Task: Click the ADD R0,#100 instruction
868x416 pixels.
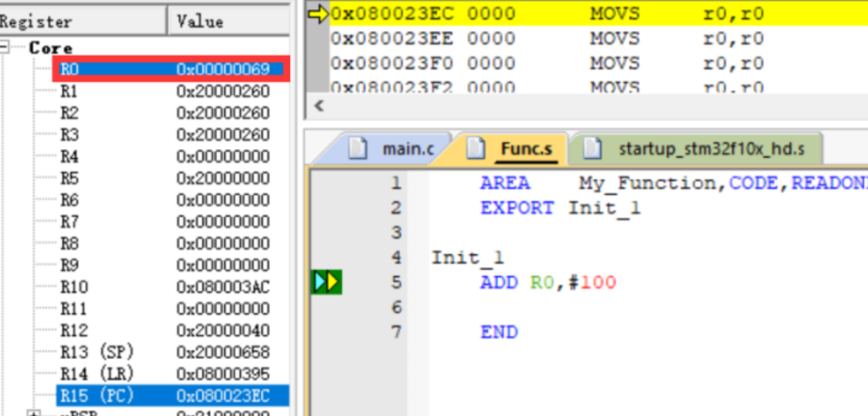Action: click(548, 282)
